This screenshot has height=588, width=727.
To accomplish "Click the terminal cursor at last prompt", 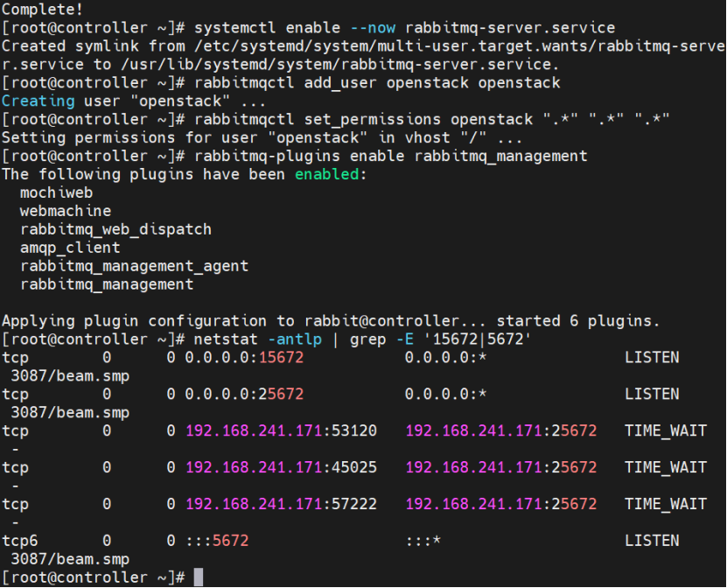I will (x=199, y=577).
